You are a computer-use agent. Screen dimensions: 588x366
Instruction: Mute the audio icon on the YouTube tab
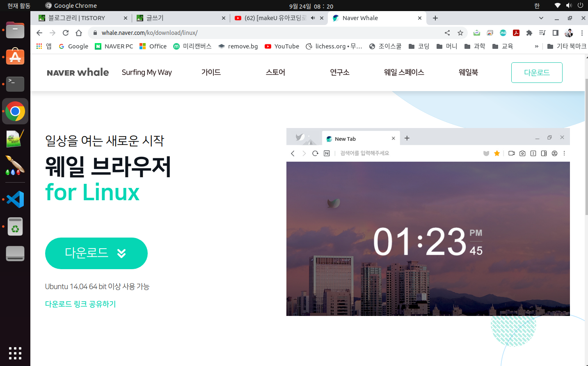[313, 18]
